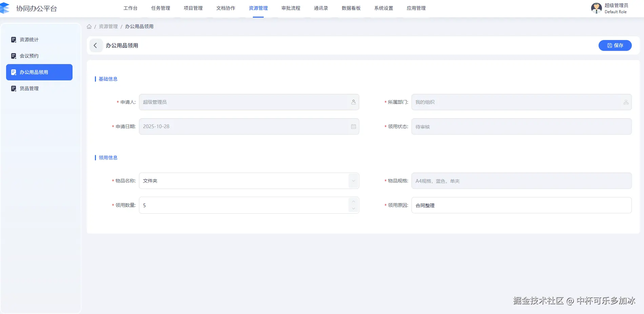Image resolution: width=644 pixels, height=314 pixels.
Task: Click the user avatar in the top right
Action: pyautogui.click(x=596, y=8)
